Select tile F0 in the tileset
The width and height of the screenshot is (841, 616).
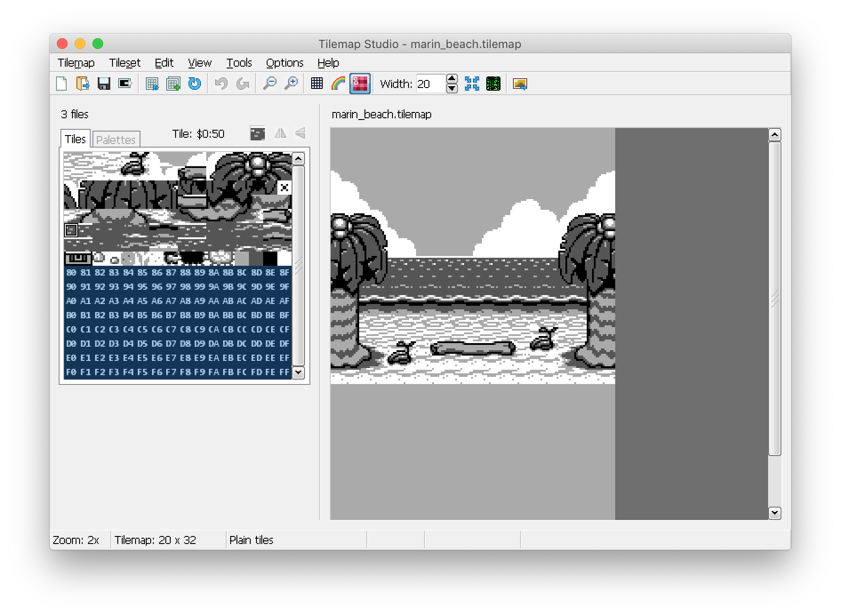tap(71, 372)
